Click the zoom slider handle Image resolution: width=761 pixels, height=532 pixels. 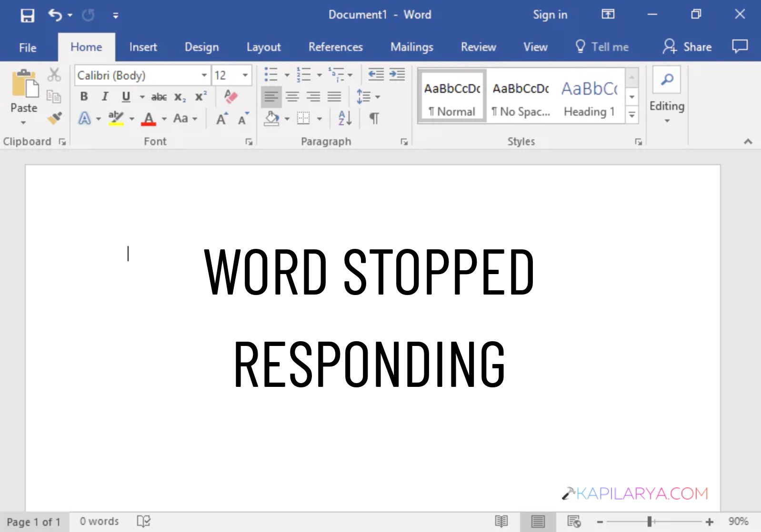coord(649,522)
